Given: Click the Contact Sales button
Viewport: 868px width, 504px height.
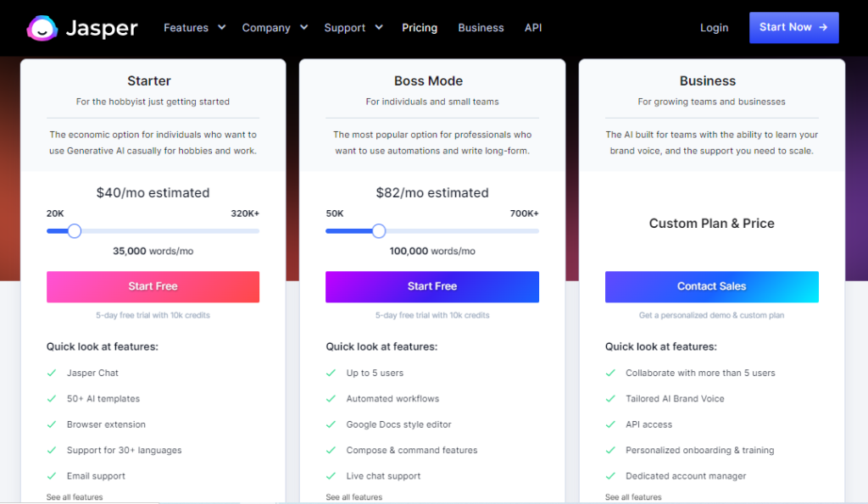Looking at the screenshot, I should pyautogui.click(x=712, y=286).
